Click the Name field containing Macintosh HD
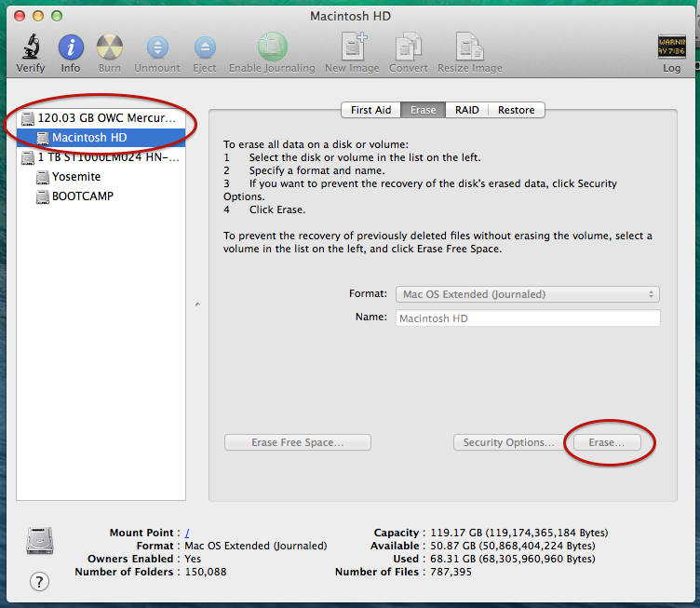This screenshot has width=700, height=608. [x=528, y=318]
